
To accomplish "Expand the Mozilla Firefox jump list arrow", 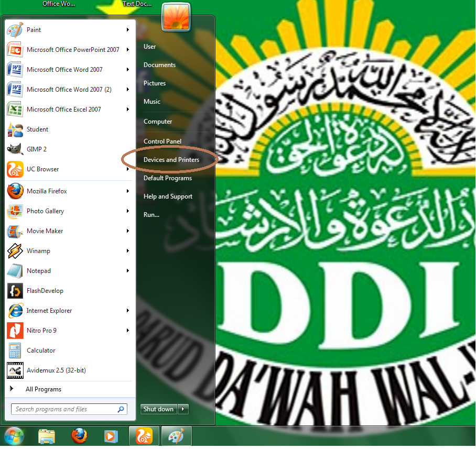I will (128, 191).
